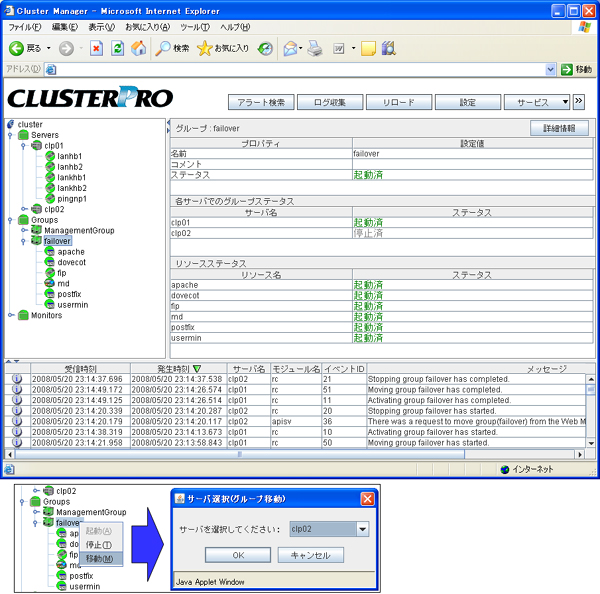
Task: Open the サービス dropdown arrow
Action: (x=565, y=102)
